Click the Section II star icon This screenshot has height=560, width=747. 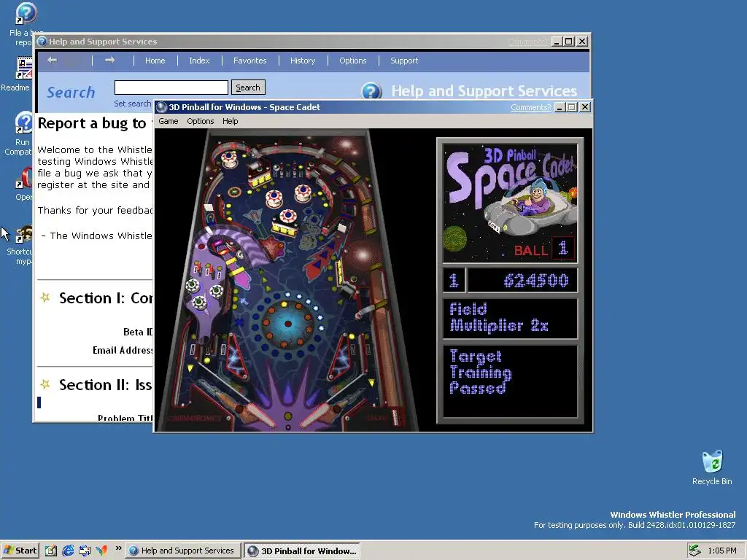coord(45,384)
